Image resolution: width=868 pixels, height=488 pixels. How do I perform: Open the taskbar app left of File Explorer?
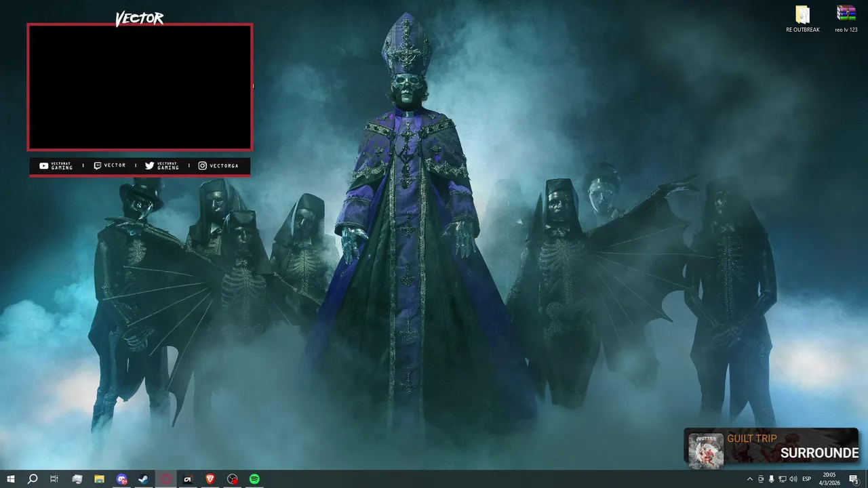77,479
